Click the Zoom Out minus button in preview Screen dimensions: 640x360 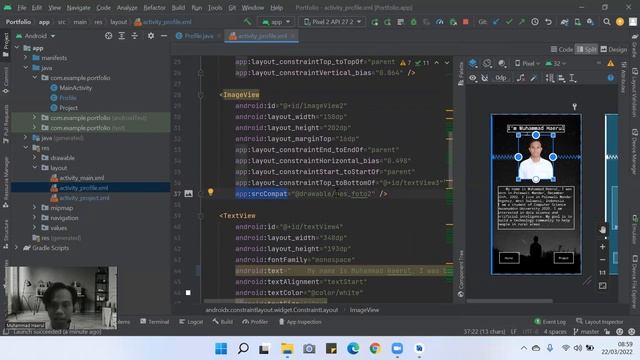pos(602,260)
